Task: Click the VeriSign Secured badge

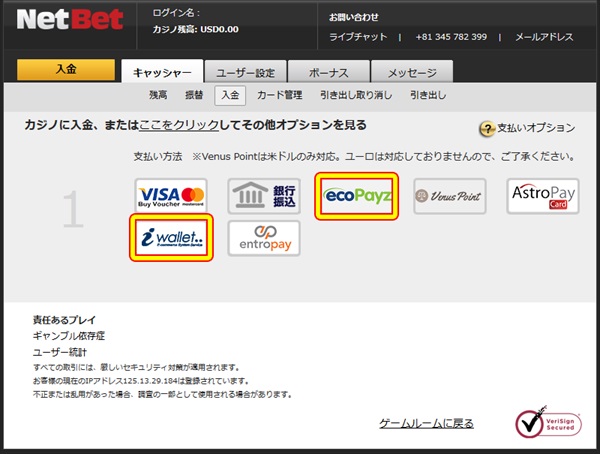Action: [x=548, y=423]
